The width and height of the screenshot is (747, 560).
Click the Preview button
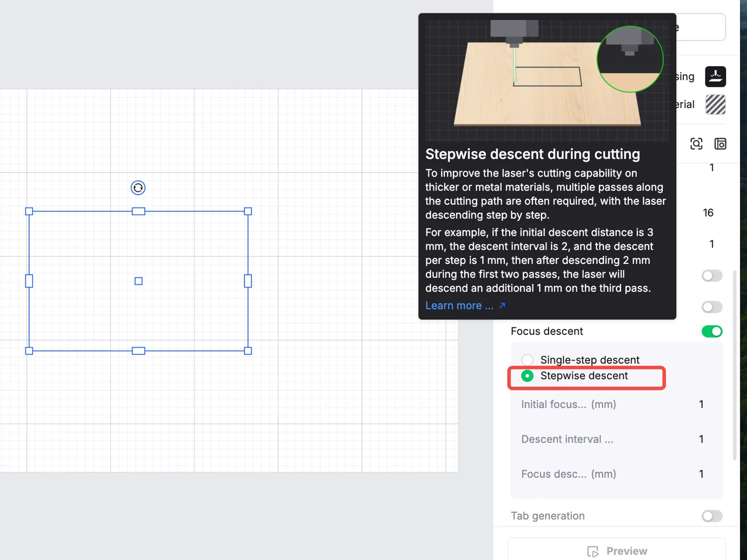click(617, 549)
